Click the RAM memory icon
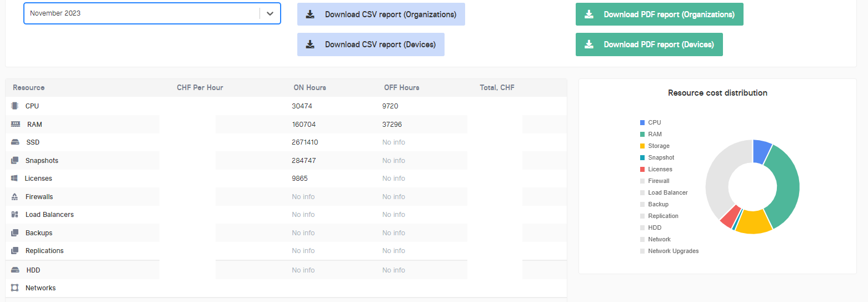 coord(16,125)
